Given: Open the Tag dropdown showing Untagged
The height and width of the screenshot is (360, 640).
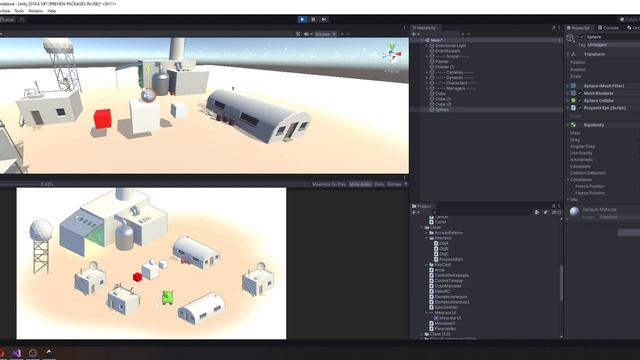Looking at the screenshot, I should [613, 44].
